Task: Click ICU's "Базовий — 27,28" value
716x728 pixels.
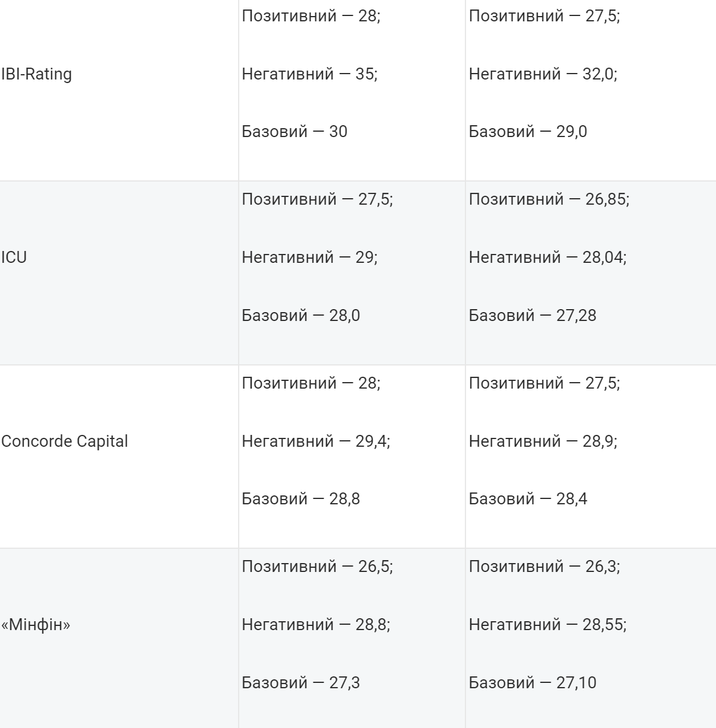Action: (x=533, y=316)
